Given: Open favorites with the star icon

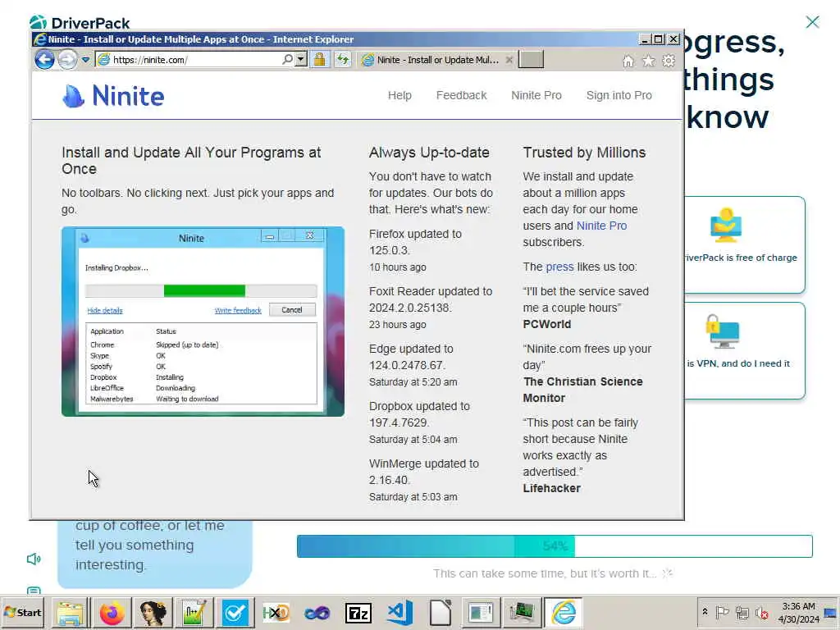Looking at the screenshot, I should coord(648,61).
